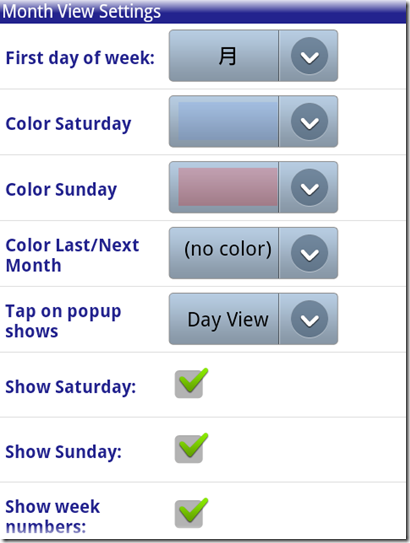Click the Tap on popup shows label
The image size is (410, 543).
[63, 321]
